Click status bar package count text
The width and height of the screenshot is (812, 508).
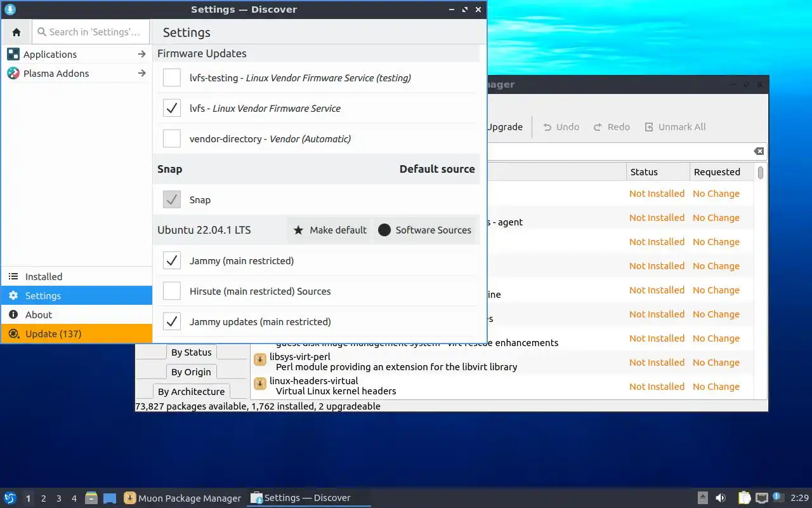258,406
